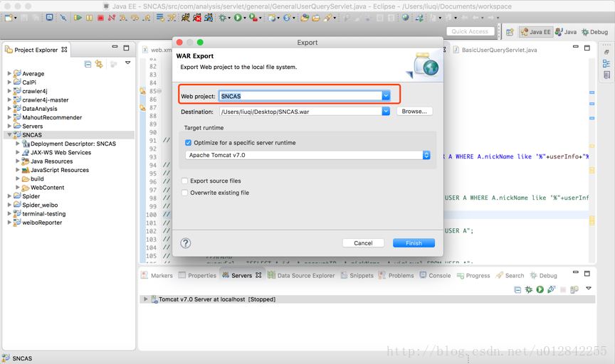Expand the Tomcat v7.0 Server entry

point(145,299)
